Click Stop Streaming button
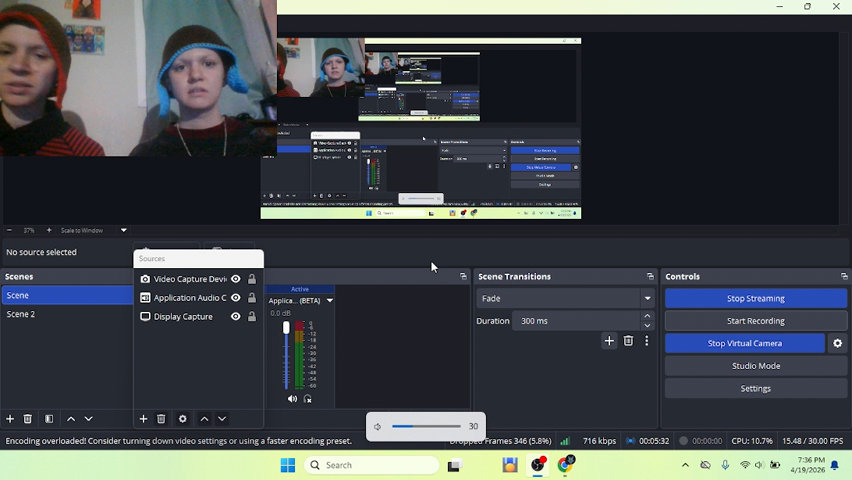Image resolution: width=852 pixels, height=480 pixels. click(756, 298)
